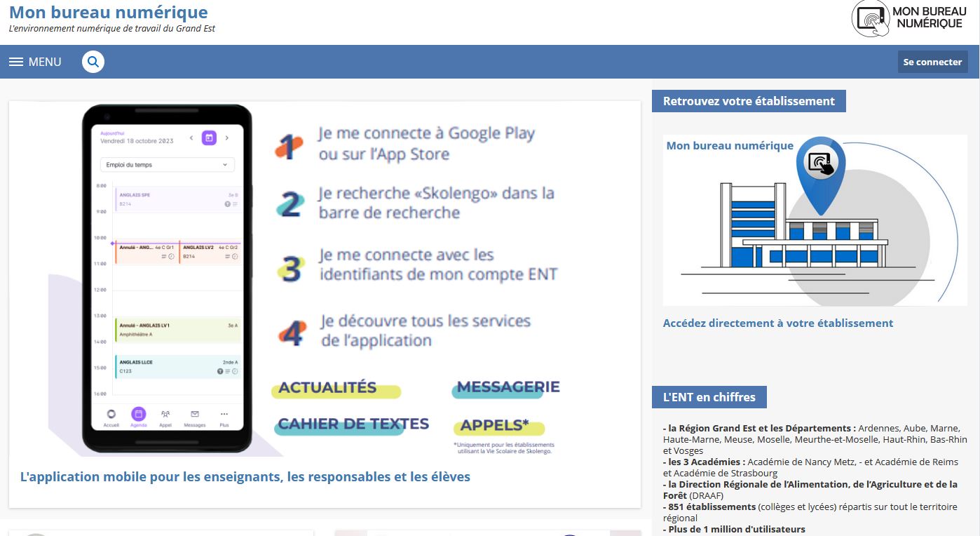The width and height of the screenshot is (980, 536).
Task: Click the Se connecter button
Action: tap(932, 62)
